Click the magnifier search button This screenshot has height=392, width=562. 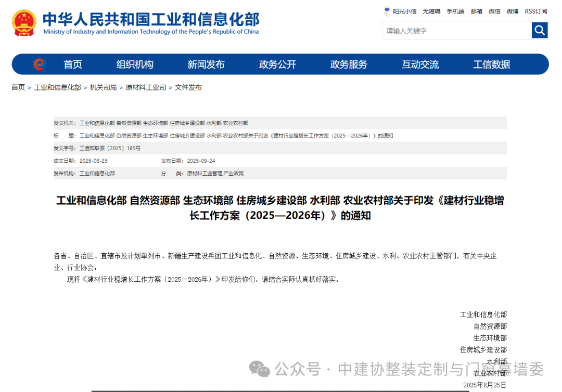[540, 31]
